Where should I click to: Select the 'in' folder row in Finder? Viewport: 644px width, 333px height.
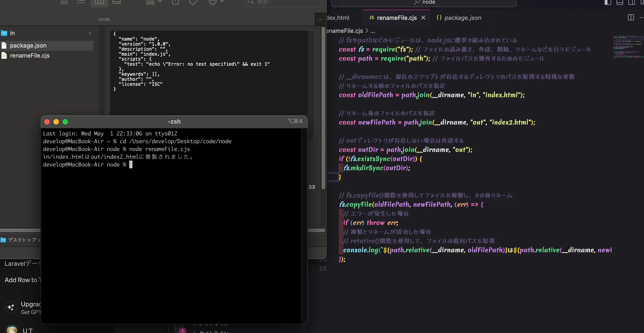coord(47,33)
